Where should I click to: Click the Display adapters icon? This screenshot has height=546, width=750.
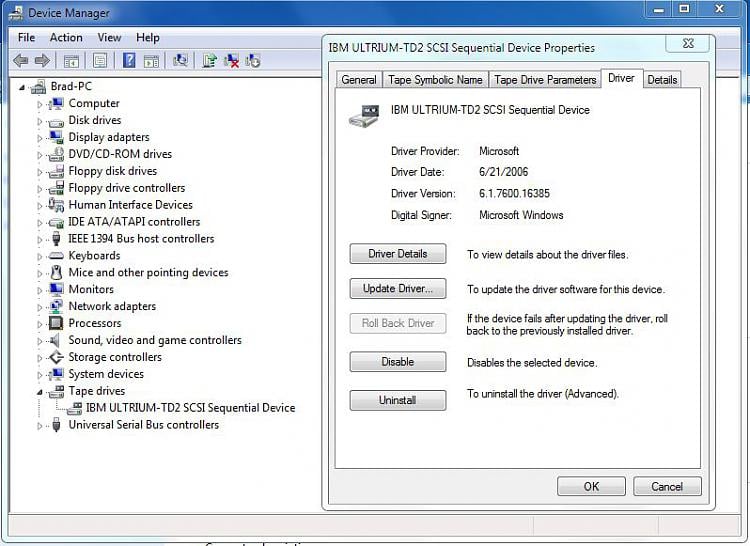[56, 137]
